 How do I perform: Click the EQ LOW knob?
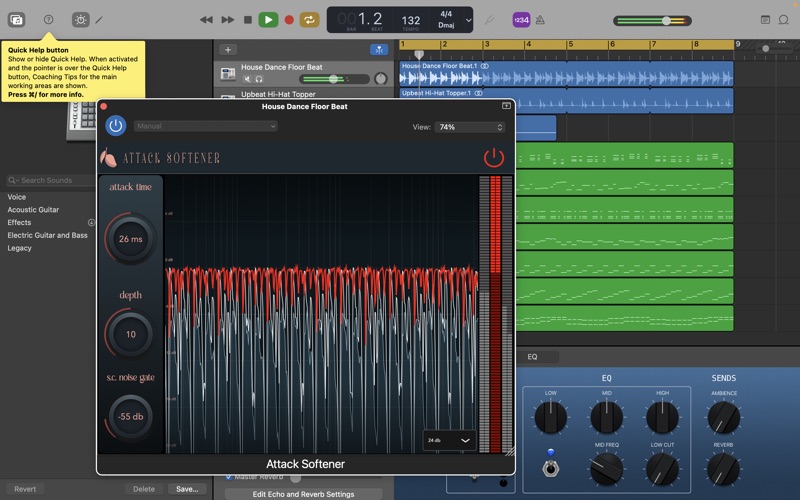click(x=551, y=417)
